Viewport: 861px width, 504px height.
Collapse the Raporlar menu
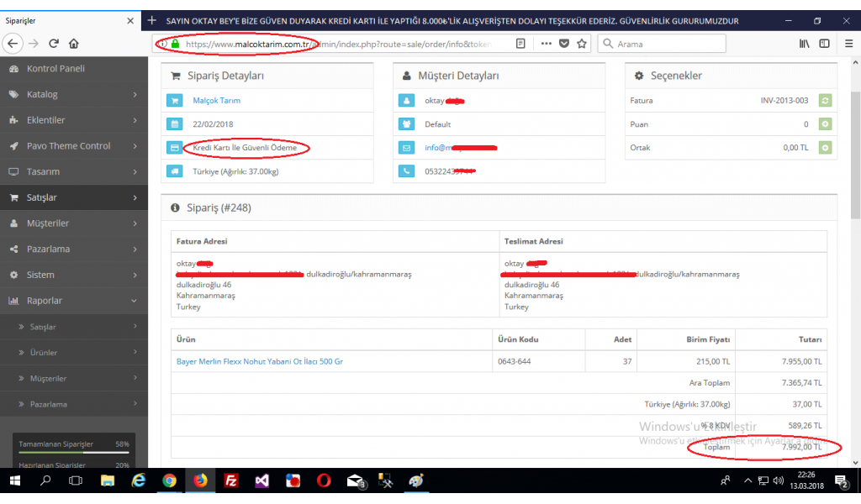pos(74,301)
